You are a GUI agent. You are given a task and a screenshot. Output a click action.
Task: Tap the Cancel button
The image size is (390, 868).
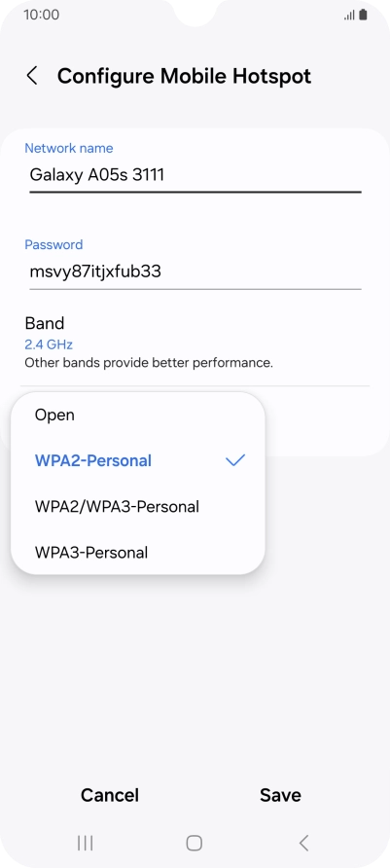tap(110, 795)
